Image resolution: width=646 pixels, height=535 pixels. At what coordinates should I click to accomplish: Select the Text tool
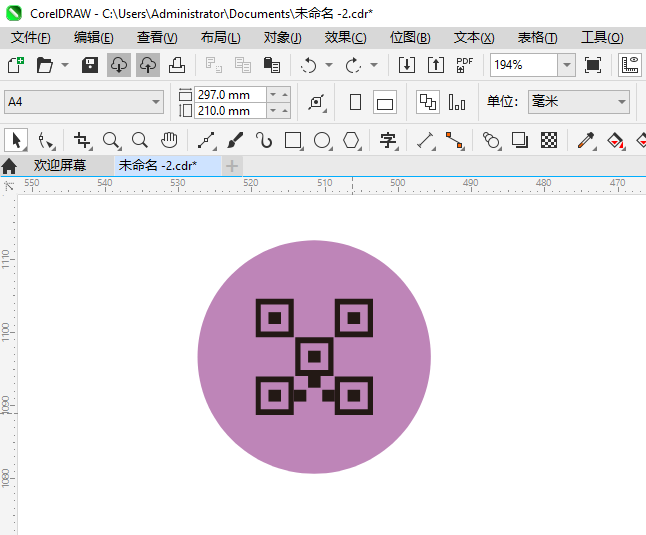[388, 140]
